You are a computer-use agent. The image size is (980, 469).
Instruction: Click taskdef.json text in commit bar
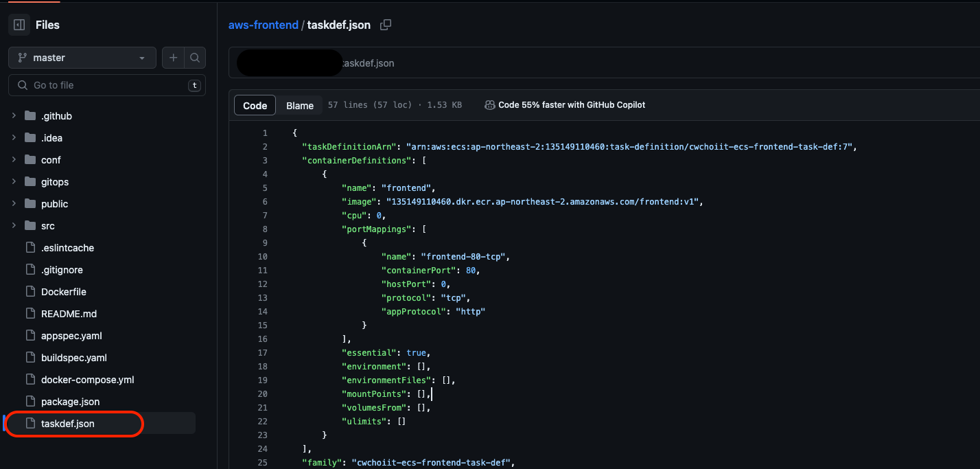(x=368, y=63)
